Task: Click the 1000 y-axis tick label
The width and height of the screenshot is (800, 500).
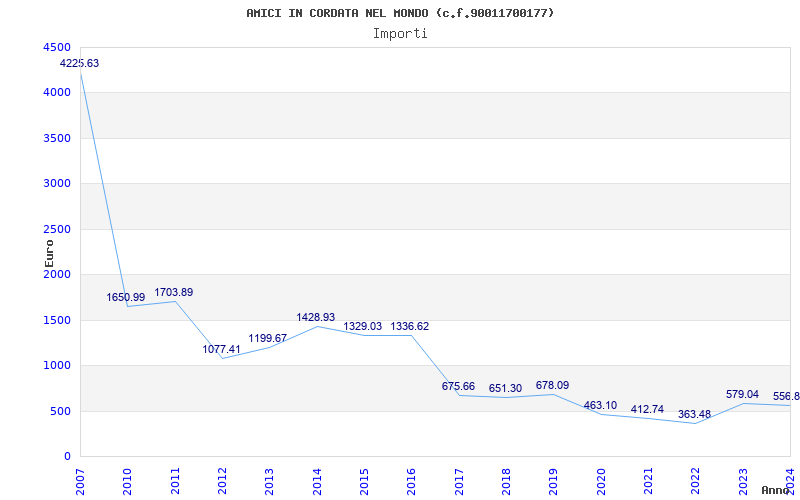Action: (x=58, y=366)
